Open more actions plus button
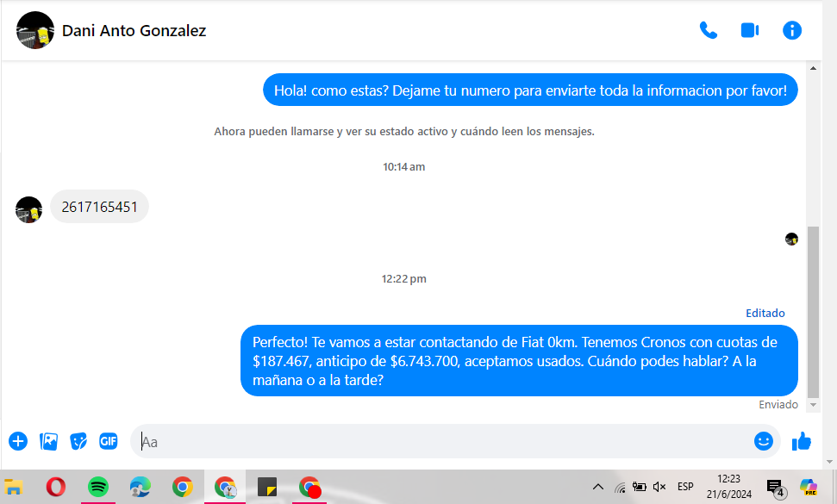Image resolution: width=837 pixels, height=504 pixels. click(x=18, y=441)
